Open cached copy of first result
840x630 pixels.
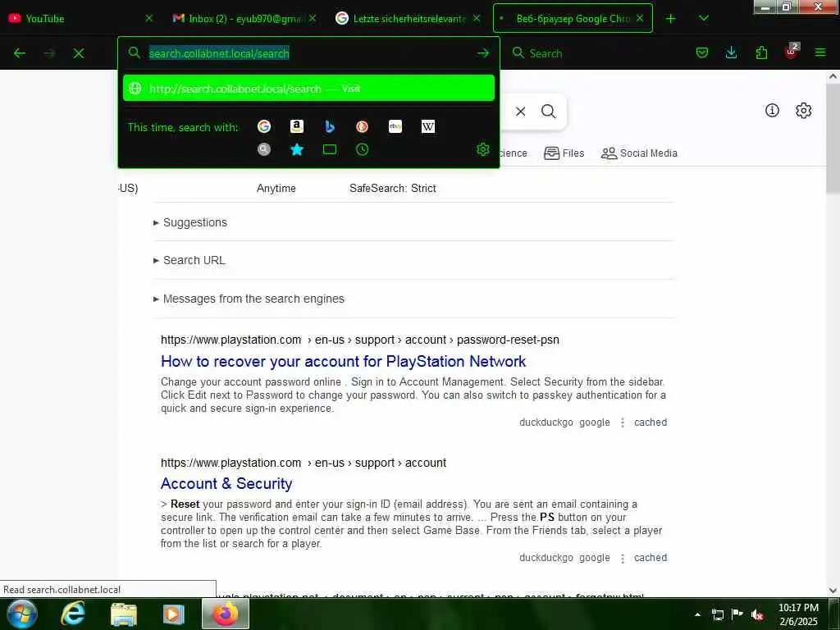(651, 422)
